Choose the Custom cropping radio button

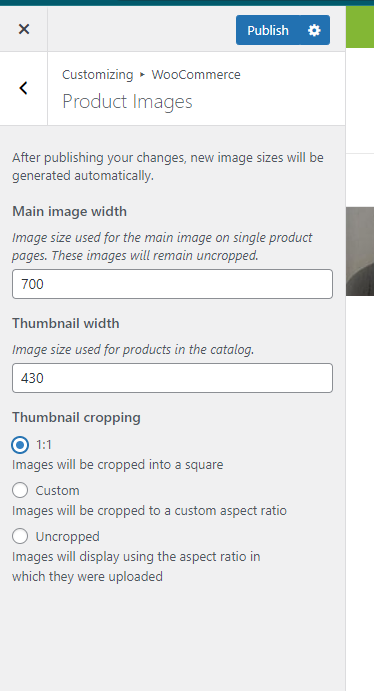click(20, 490)
